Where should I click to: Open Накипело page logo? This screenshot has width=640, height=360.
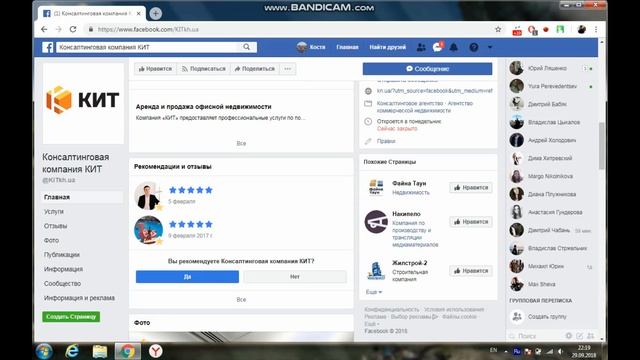pyautogui.click(x=376, y=222)
